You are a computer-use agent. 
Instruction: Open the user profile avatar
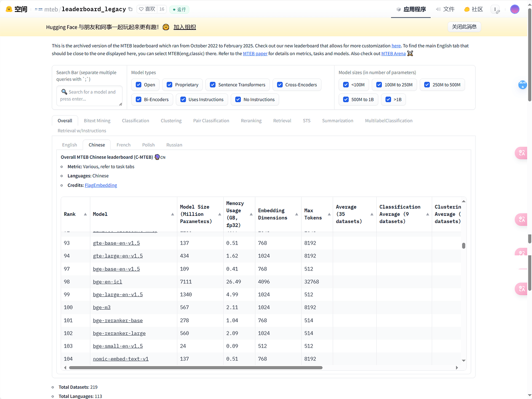coord(515,9)
